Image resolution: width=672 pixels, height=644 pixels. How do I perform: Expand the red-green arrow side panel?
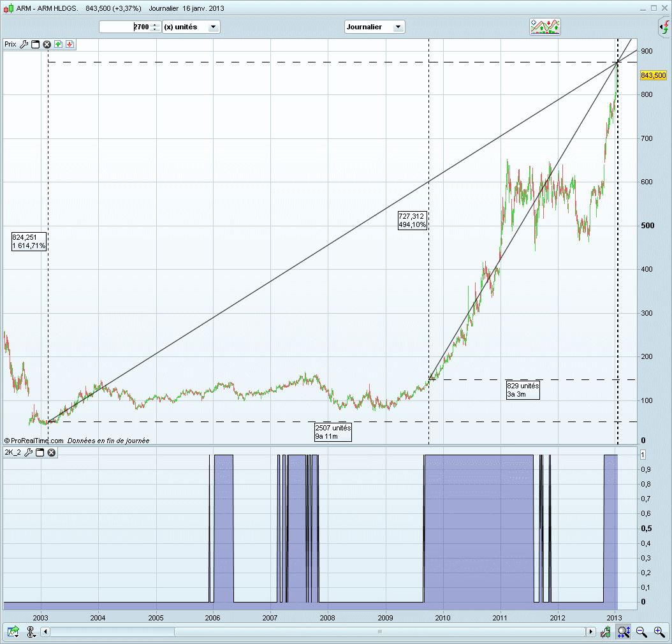(x=664, y=27)
